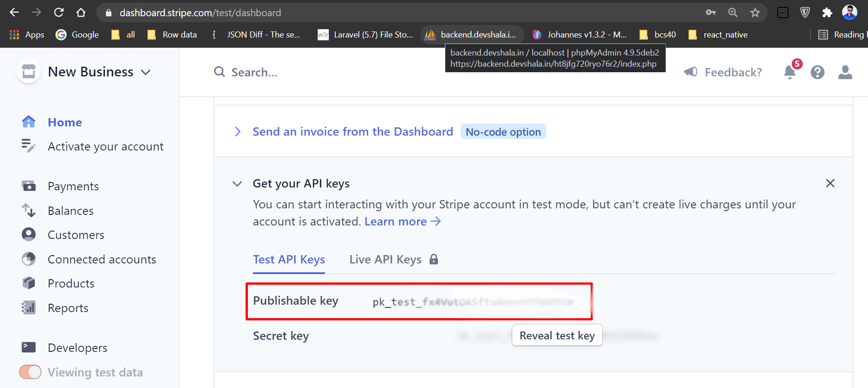Screen dimensions: 868x388
Task: Follow the Learn more link
Action: click(403, 221)
